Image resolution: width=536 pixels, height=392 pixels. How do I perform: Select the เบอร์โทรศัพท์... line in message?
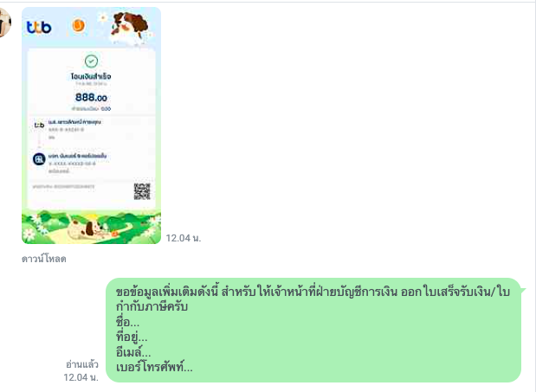154,367
